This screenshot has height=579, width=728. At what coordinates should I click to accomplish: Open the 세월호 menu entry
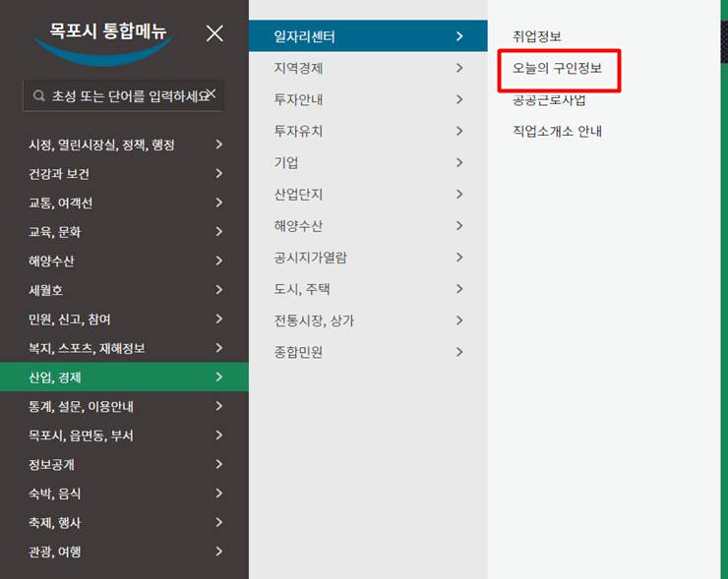click(x=124, y=290)
